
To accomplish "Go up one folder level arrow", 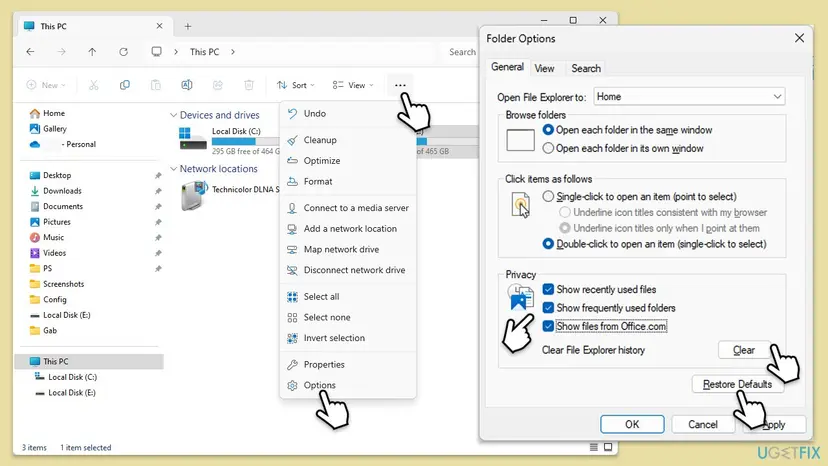I will coord(92,52).
